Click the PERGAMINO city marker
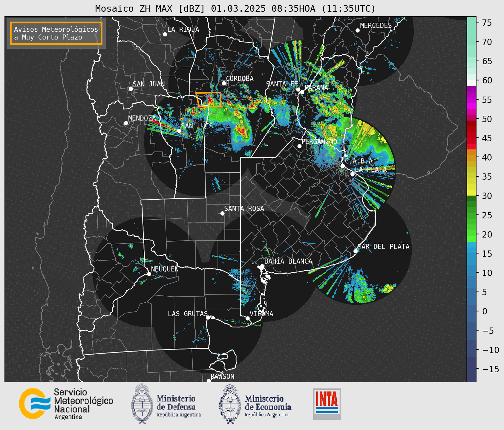The width and height of the screenshot is (504, 430). click(299, 146)
